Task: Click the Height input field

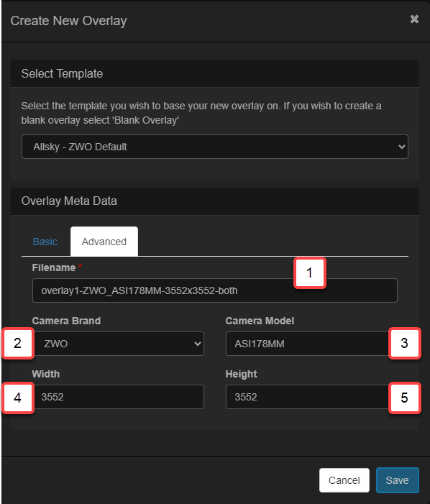Action: coord(311,397)
